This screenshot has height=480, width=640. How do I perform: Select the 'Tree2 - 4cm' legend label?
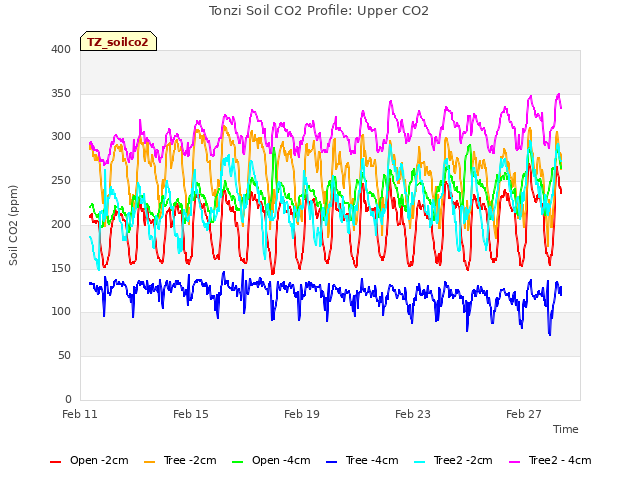pos(560,460)
